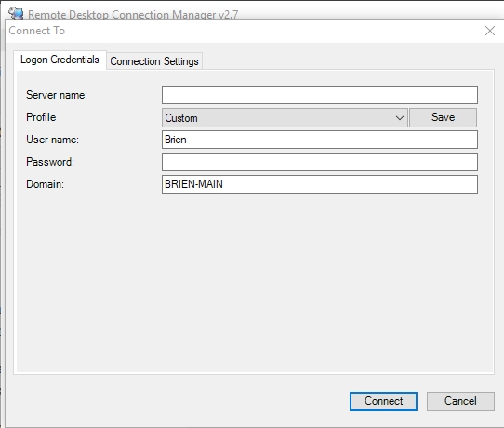Cancel the Connect To dialog
The image size is (504, 428).
(x=460, y=401)
